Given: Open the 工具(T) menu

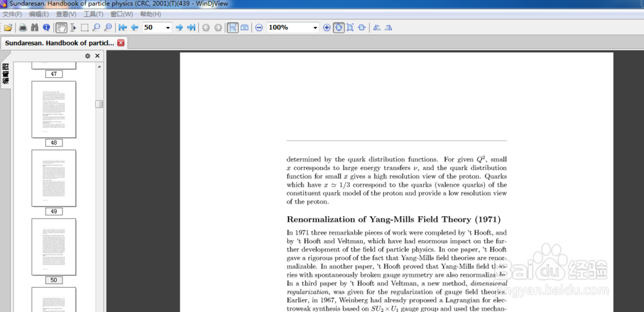Looking at the screenshot, I should click(x=93, y=14).
